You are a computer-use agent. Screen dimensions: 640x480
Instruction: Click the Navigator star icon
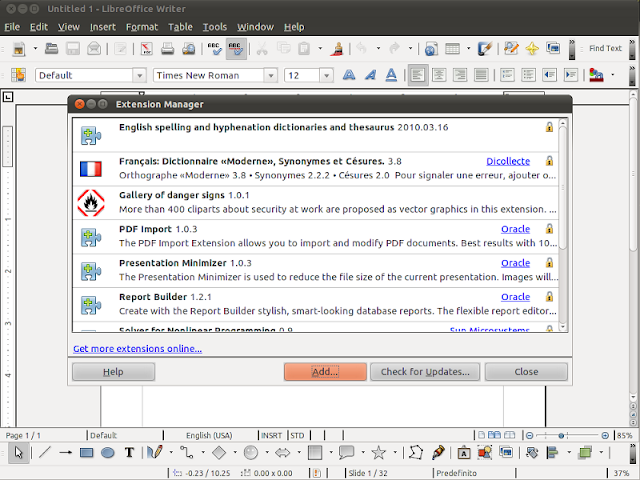[532, 49]
